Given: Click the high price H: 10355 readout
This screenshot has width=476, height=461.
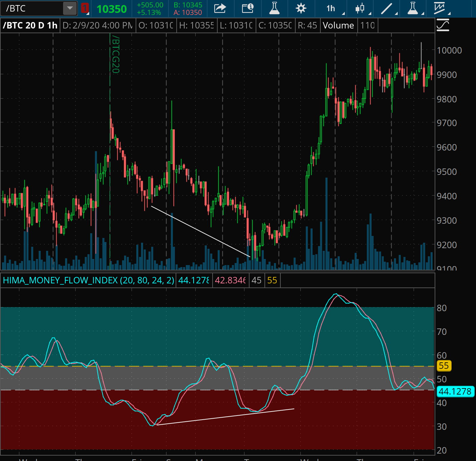Looking at the screenshot, I should 197,25.
